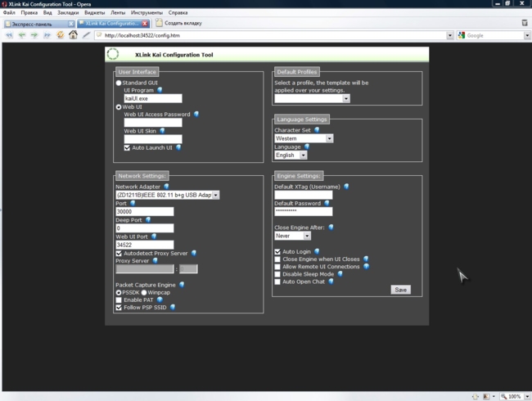The image size is (532, 401).
Task: Select the Winpcap capture engine radio button
Action: pyautogui.click(x=144, y=292)
